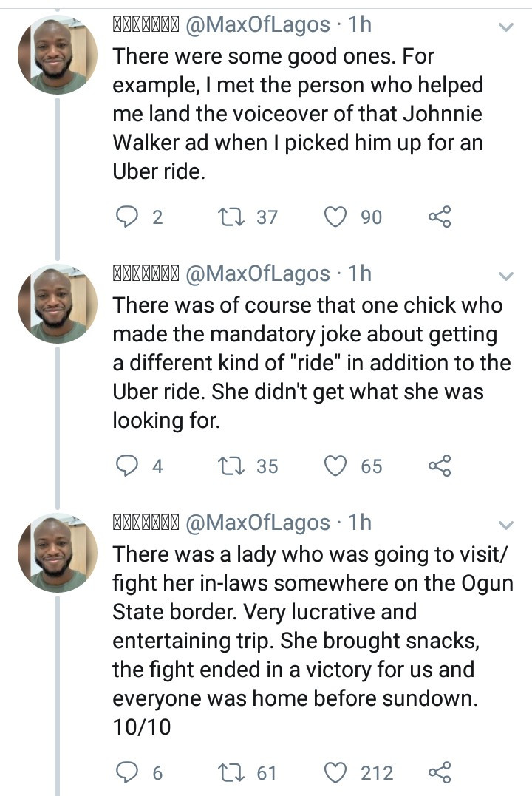
Task: Like the Ogun State in-laws tweet
Action: point(336,773)
